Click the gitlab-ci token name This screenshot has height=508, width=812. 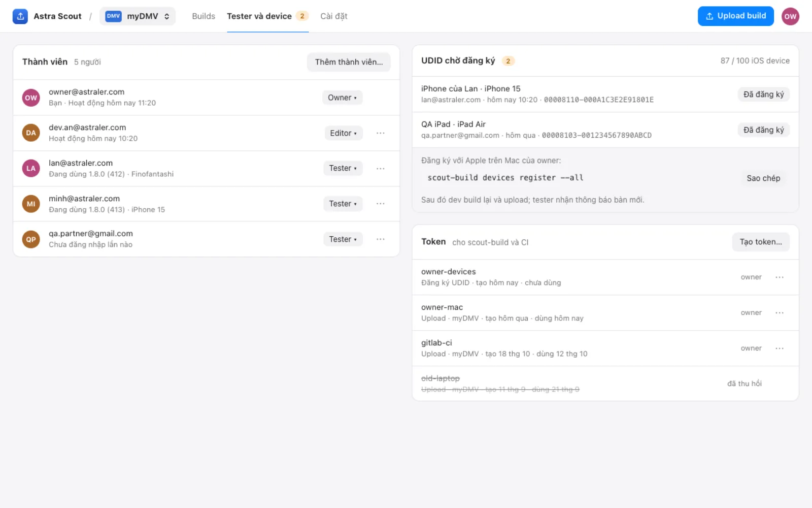(x=436, y=343)
